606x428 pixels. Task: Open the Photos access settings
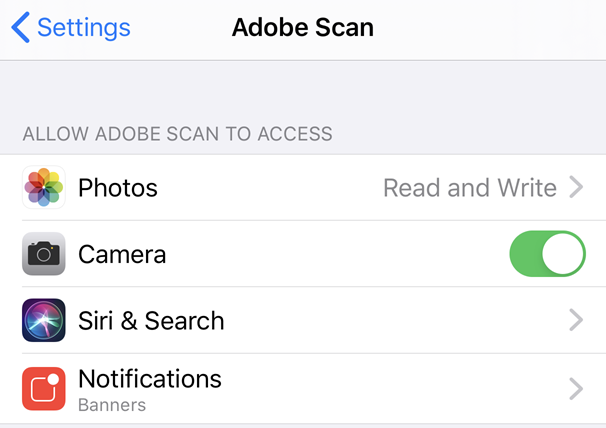[118, 188]
